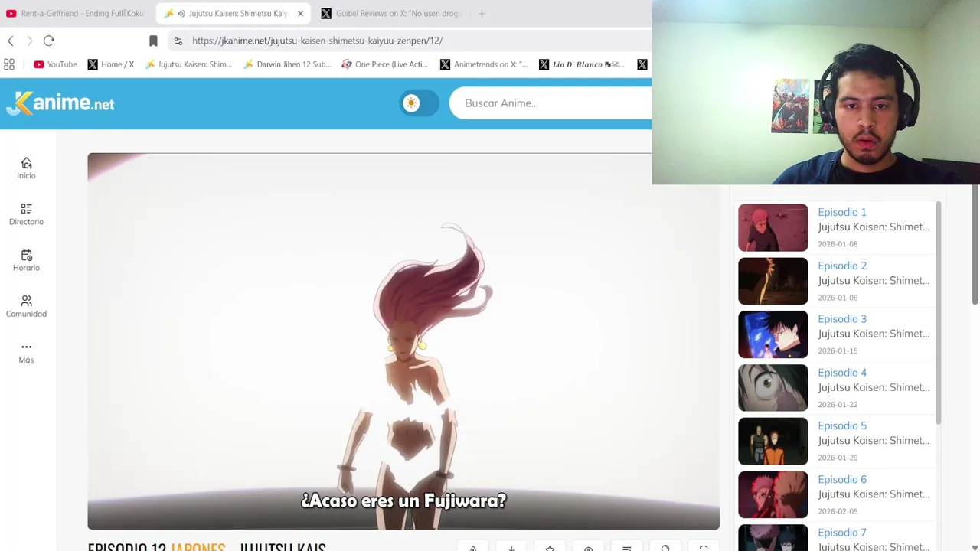Click the page vertical scrollbar
This screenshot has width=980, height=551.
point(975,245)
